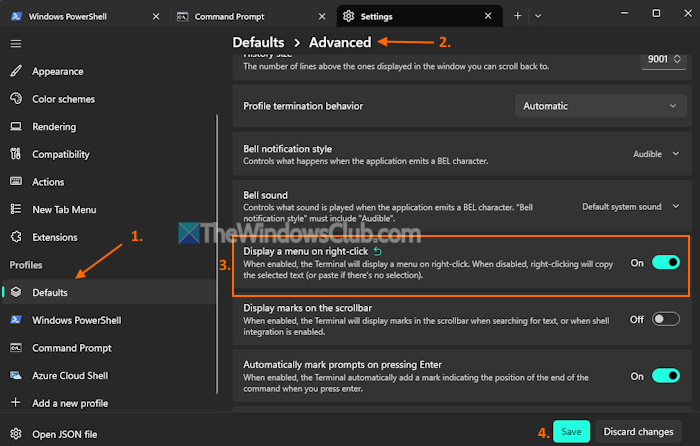
Task: Click the History size value field
Action: (657, 59)
